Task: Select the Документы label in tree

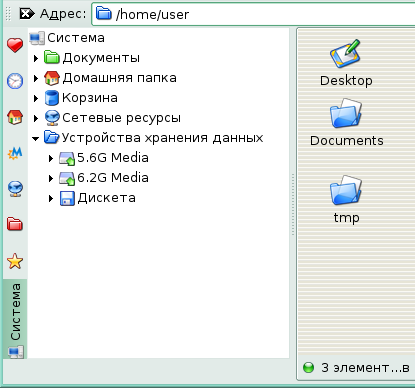Action: pyautogui.click(x=101, y=58)
